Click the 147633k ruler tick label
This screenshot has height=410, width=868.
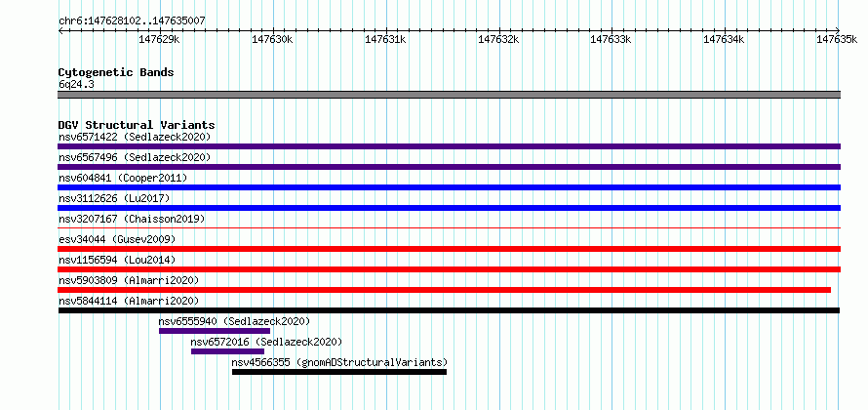coord(612,39)
